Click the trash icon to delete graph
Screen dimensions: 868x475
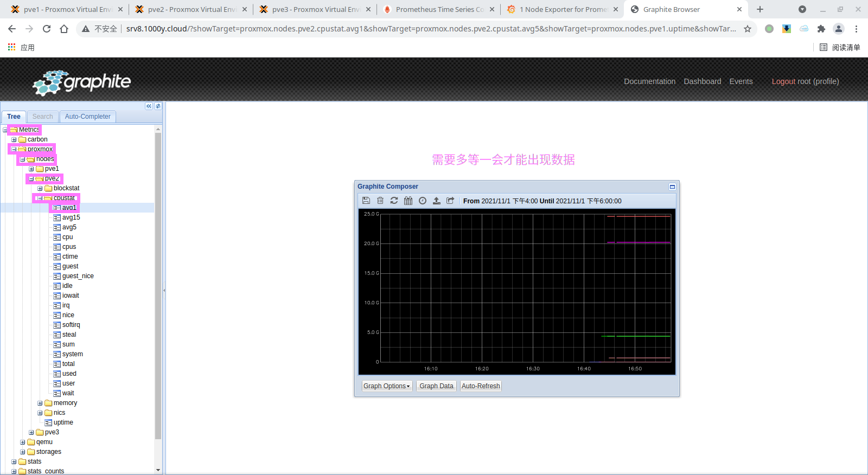(x=380, y=201)
